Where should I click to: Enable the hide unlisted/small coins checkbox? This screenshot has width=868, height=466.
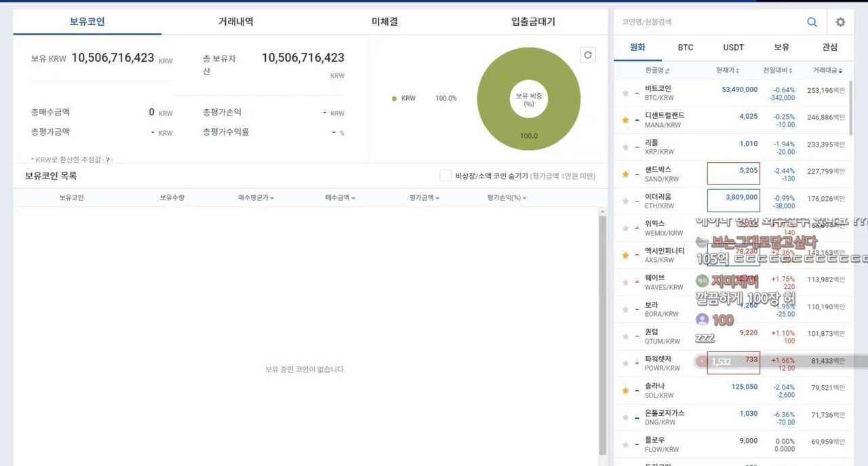[x=446, y=176]
